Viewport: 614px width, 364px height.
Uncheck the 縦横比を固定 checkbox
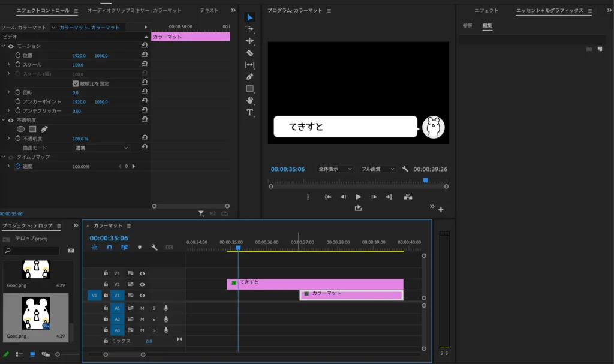76,83
